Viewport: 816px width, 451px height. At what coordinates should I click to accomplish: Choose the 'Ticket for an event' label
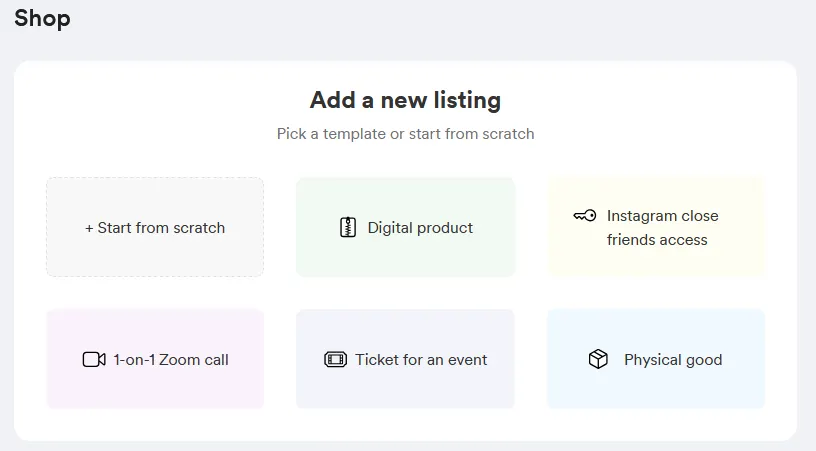click(x=421, y=360)
